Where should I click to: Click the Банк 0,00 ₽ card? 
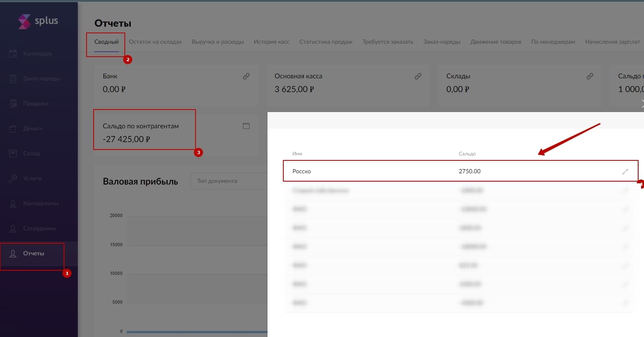tap(176, 85)
